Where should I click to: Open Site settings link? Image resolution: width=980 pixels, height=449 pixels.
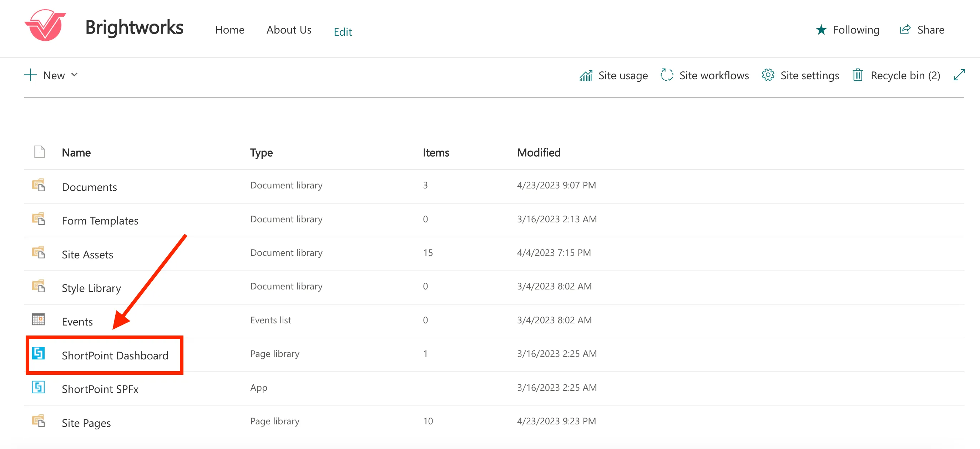tap(809, 75)
